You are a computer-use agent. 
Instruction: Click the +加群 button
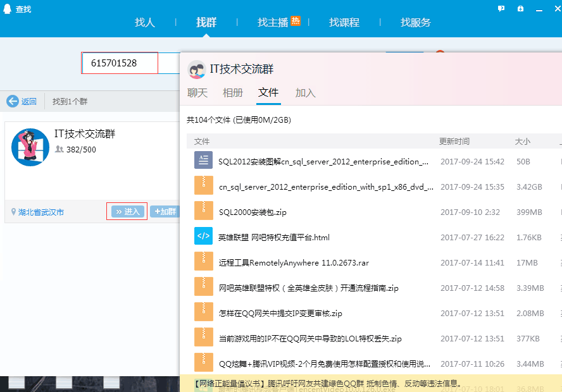pyautogui.click(x=165, y=212)
